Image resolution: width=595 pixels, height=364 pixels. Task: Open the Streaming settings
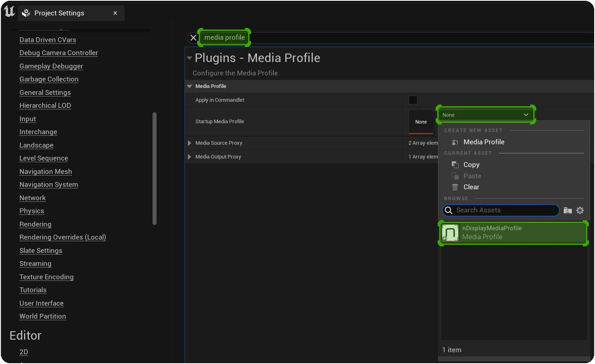click(35, 263)
